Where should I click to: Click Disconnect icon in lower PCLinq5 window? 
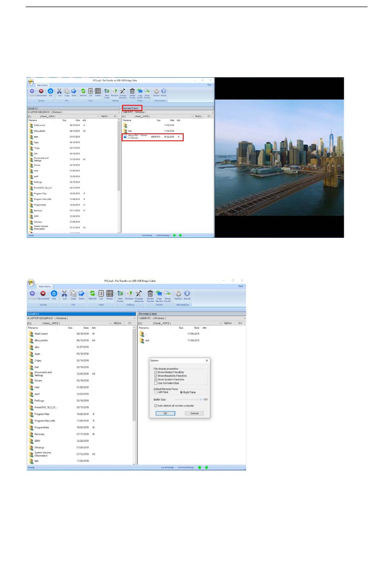pos(43,293)
